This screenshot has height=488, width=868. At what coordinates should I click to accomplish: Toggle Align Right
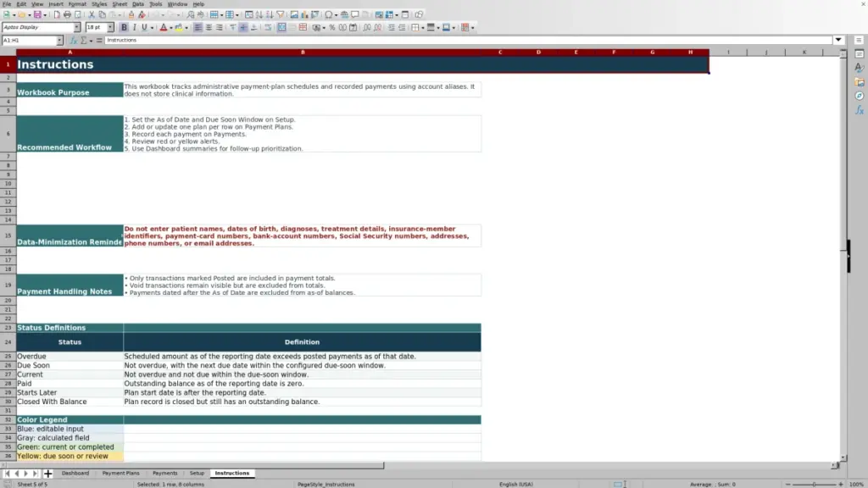(220, 27)
